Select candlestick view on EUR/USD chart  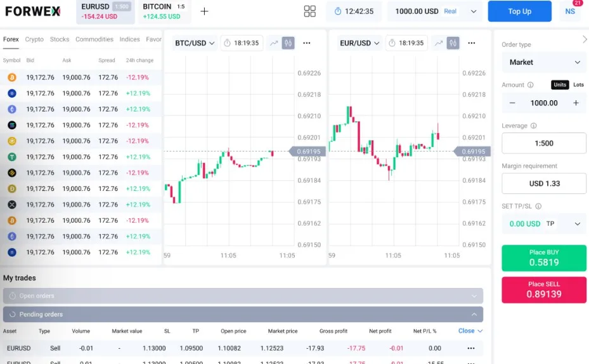tap(453, 43)
